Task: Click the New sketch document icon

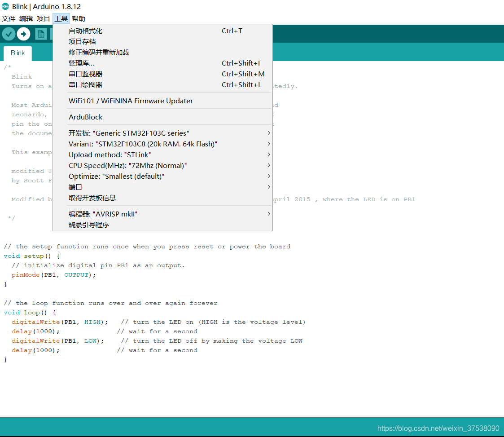Action: pos(41,34)
